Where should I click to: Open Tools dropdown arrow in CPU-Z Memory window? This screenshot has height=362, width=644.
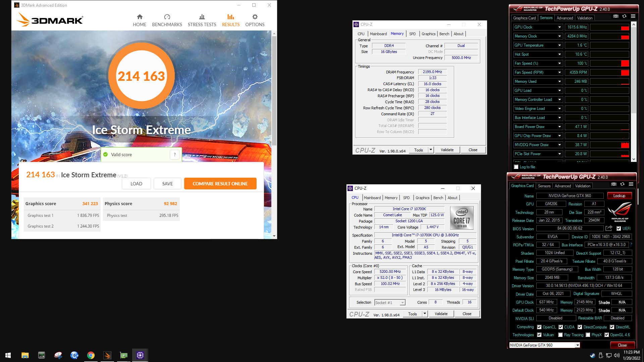point(431,150)
